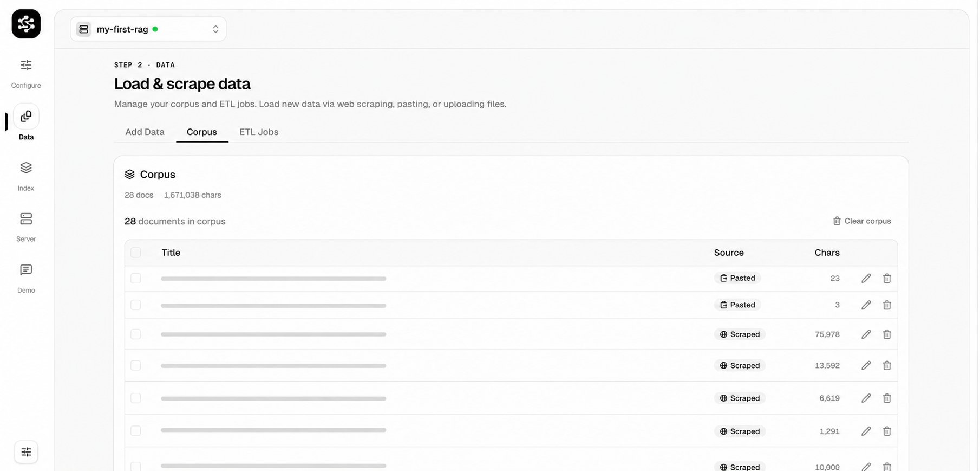Viewport: 980px width, 471px height.
Task: Click the 75,978 chars value
Action: pos(827,334)
